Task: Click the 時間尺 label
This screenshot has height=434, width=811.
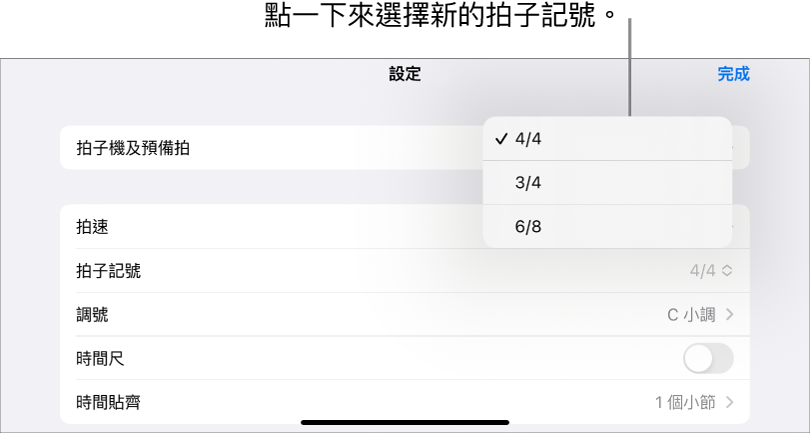Action: pos(101,358)
